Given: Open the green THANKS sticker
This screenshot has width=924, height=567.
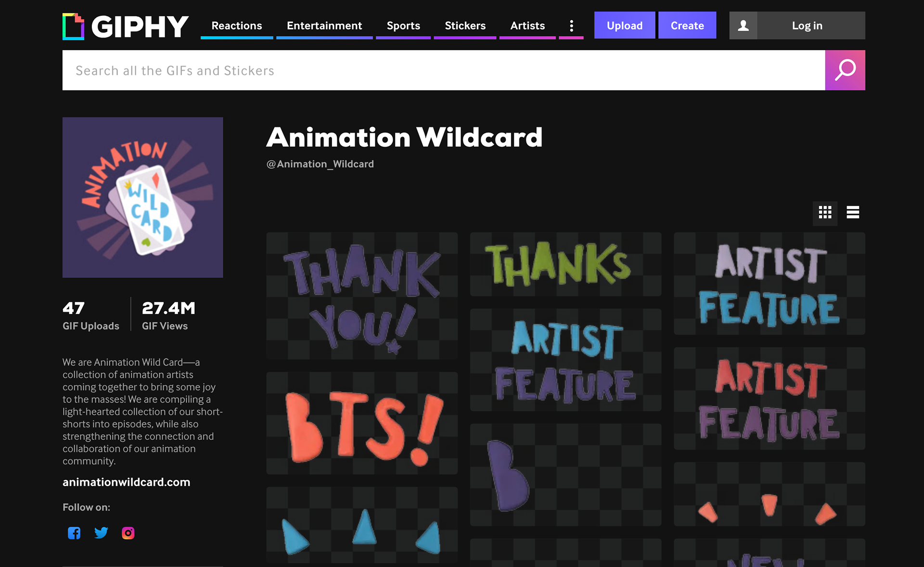Looking at the screenshot, I should 565,264.
